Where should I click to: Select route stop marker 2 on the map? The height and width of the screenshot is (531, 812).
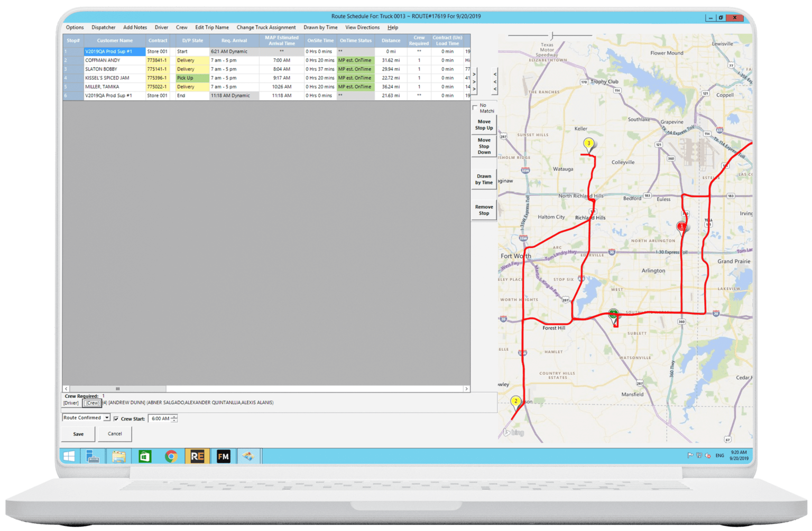(x=515, y=402)
